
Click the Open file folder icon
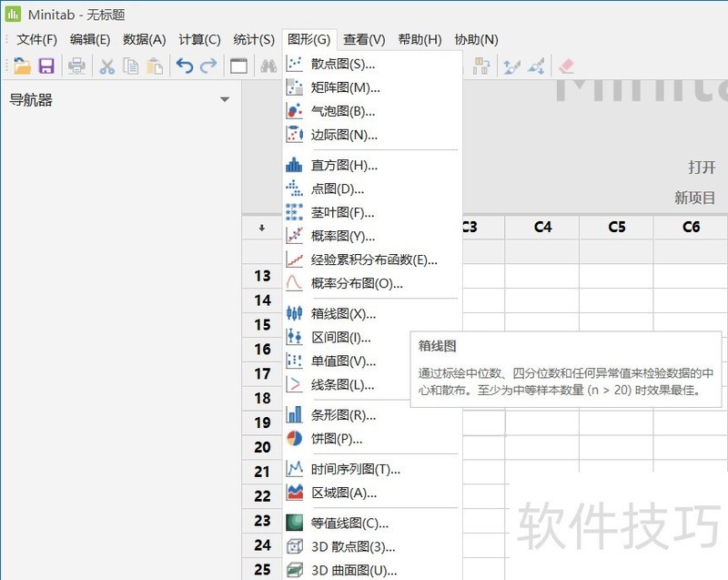pyautogui.click(x=22, y=66)
